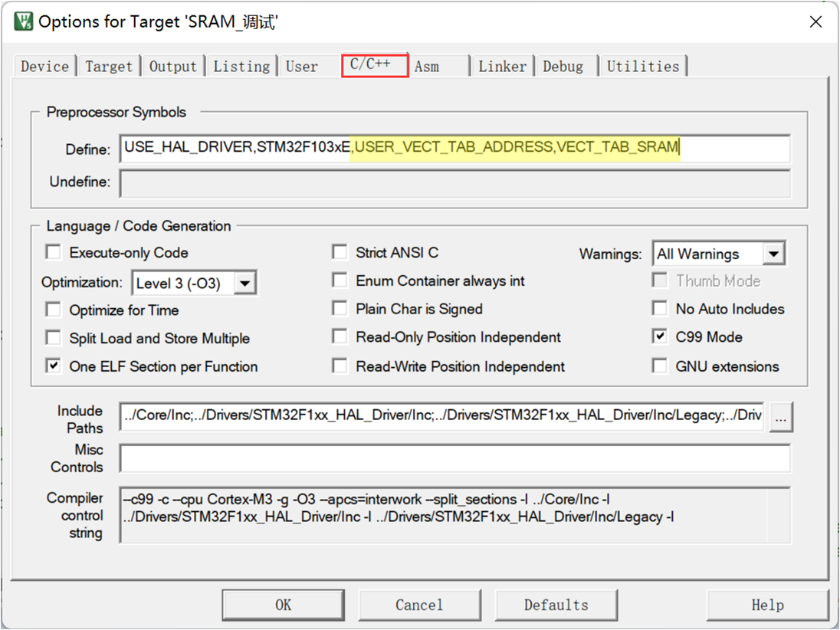This screenshot has height=630, width=840.
Task: Switch to the Linker tab
Action: tap(502, 67)
